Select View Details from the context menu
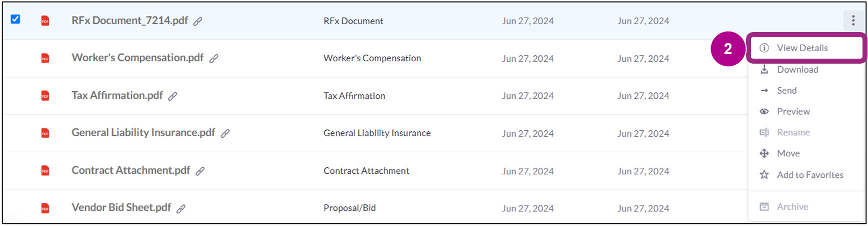 click(802, 48)
